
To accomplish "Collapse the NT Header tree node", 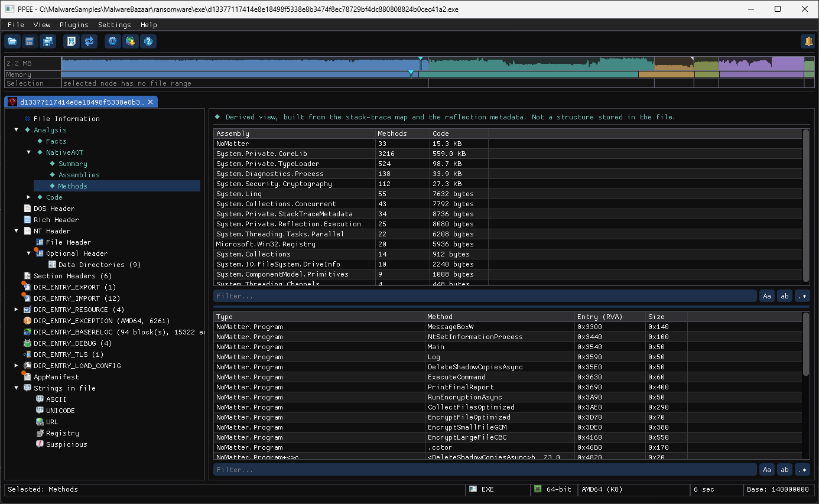I will [17, 231].
